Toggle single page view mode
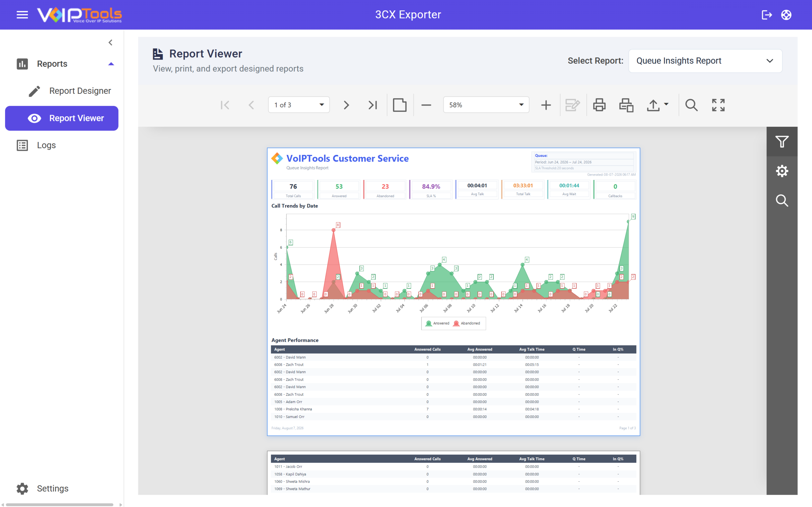 tap(400, 105)
